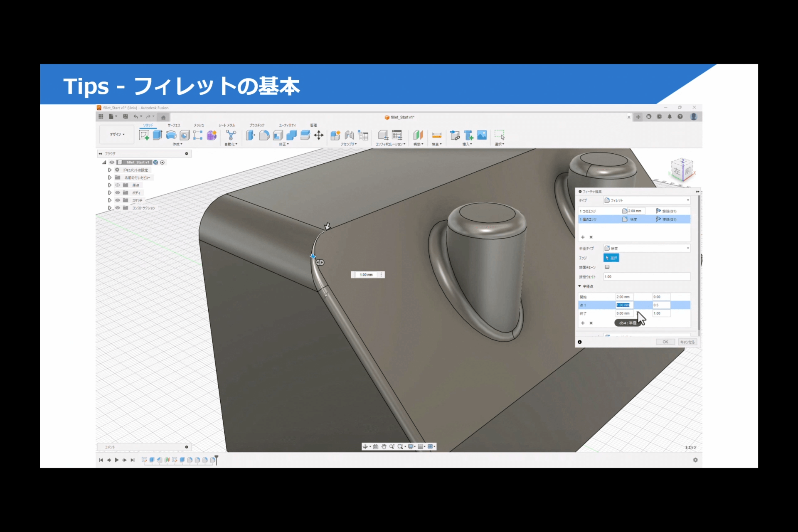Viewport: 798px width, 532px height.
Task: Show the hidden Origin folder
Action: click(x=118, y=185)
